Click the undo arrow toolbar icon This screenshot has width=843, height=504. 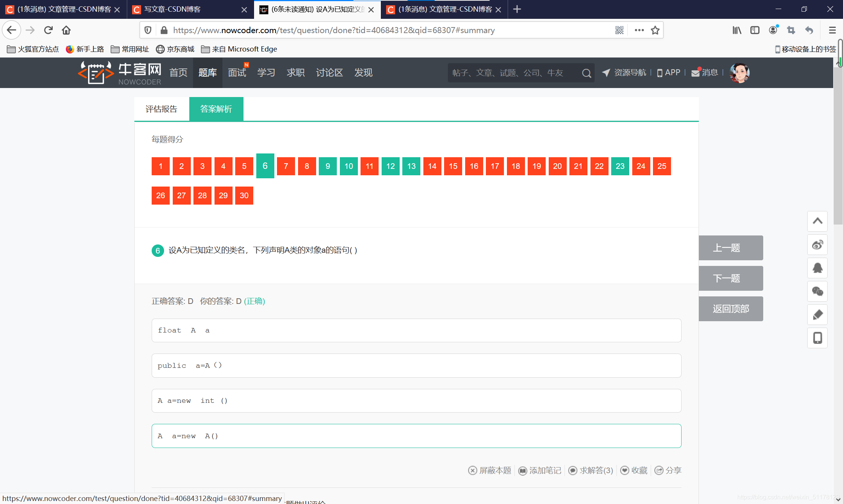coord(809,30)
